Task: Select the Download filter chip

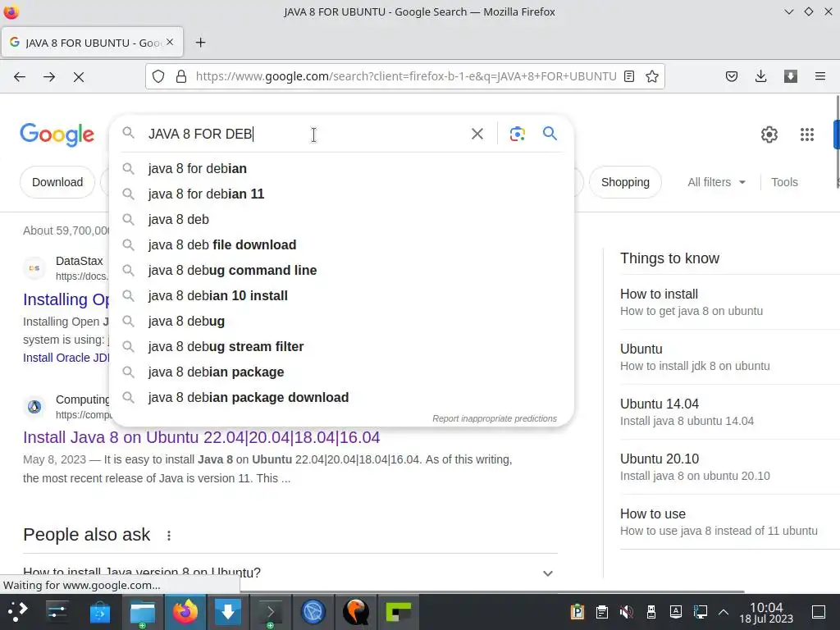Action: 57,182
